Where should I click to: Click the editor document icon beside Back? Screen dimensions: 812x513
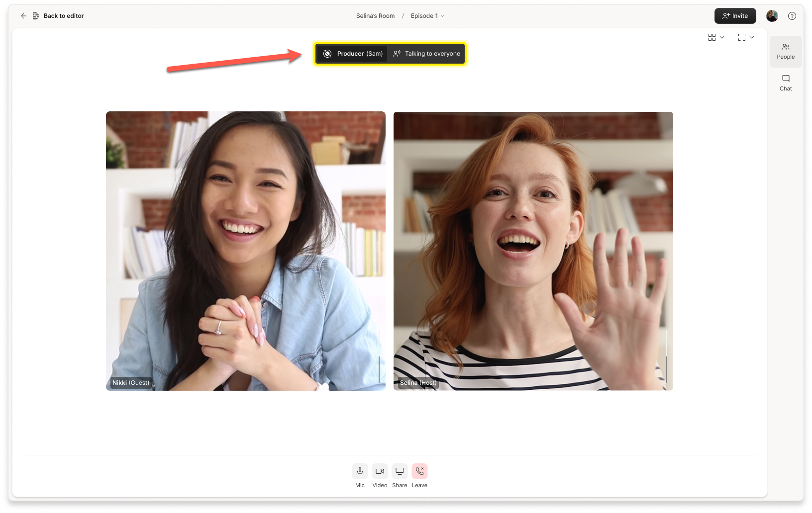(x=36, y=16)
